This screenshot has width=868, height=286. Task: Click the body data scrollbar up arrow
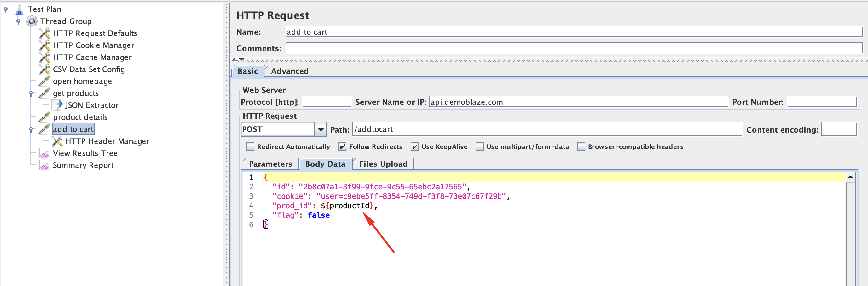850,177
